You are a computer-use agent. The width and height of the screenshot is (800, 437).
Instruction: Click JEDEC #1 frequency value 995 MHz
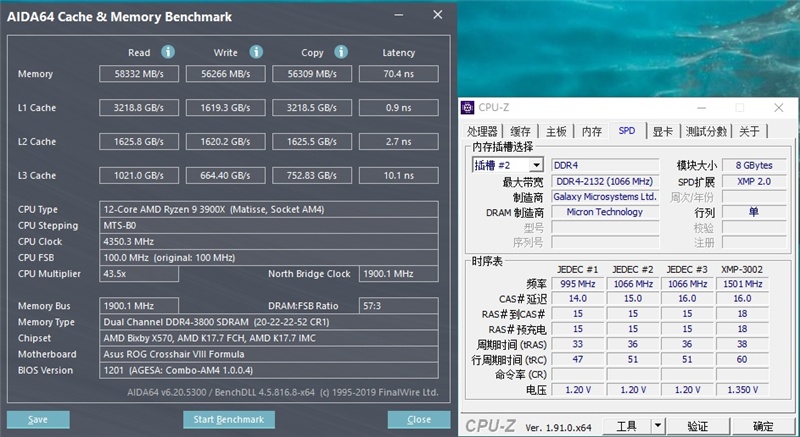[578, 284]
